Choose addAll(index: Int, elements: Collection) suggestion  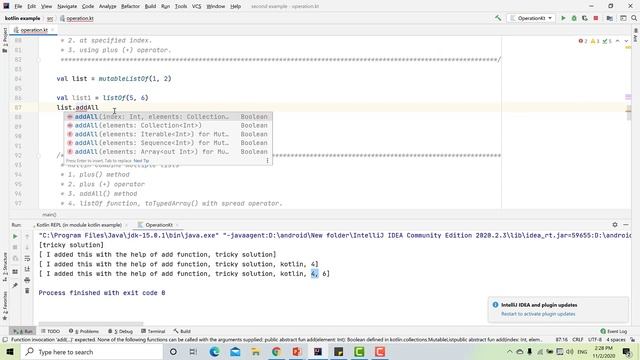click(x=168, y=117)
